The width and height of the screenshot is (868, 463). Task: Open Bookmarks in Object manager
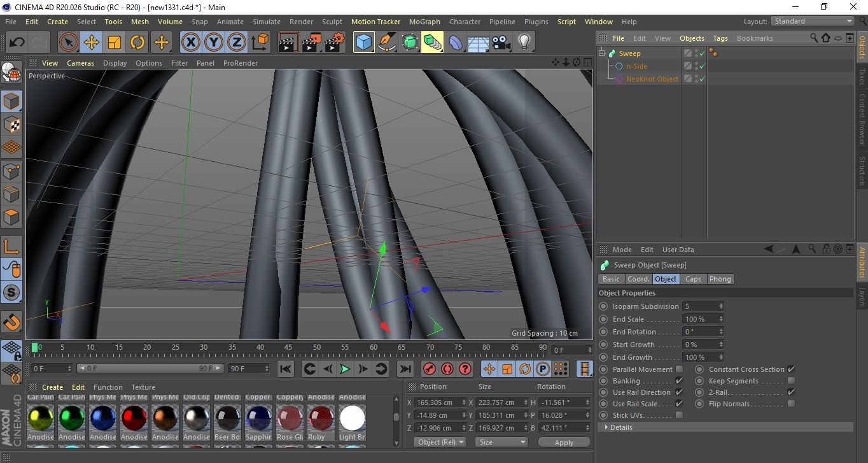tap(755, 38)
